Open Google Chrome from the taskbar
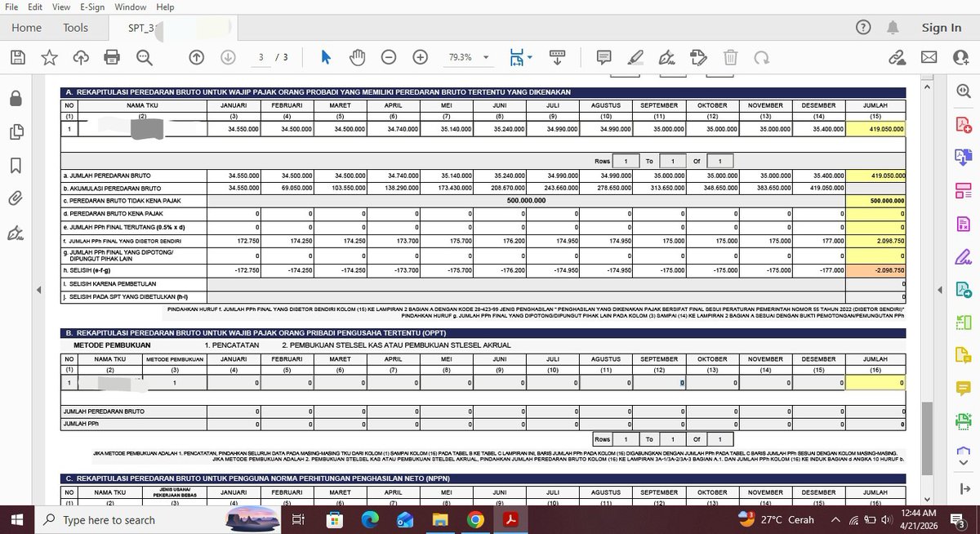 [x=476, y=520]
